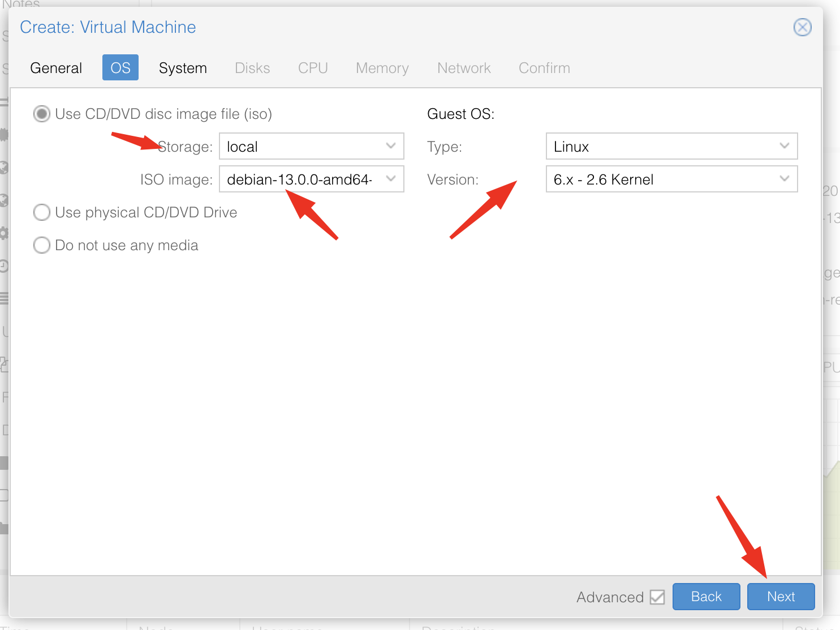The width and height of the screenshot is (840, 630).
Task: Click the ISO image dropdown arrow
Action: tap(390, 179)
